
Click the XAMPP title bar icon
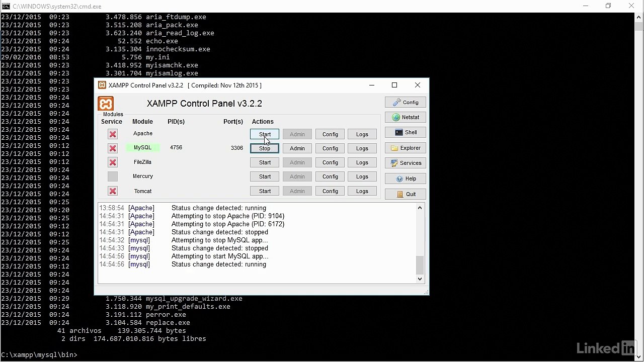coord(102,85)
